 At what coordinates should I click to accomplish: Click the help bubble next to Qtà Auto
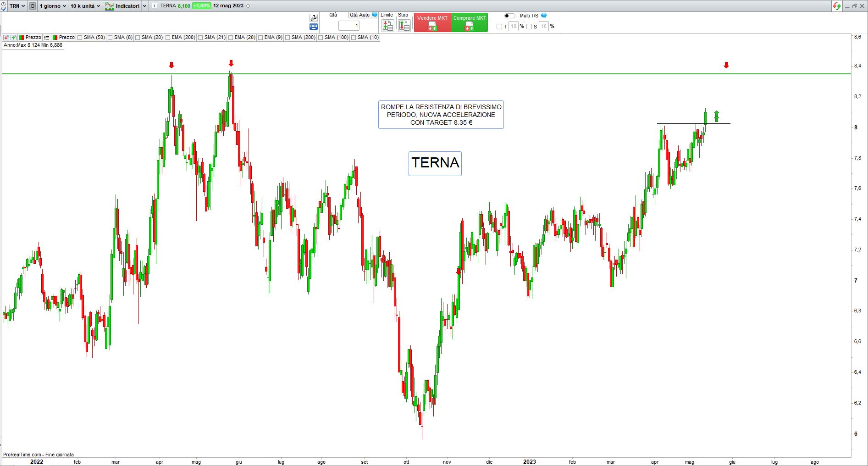tap(375, 15)
